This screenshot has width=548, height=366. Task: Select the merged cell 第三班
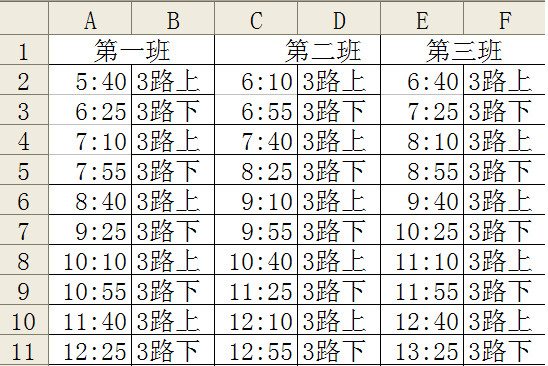tap(463, 50)
